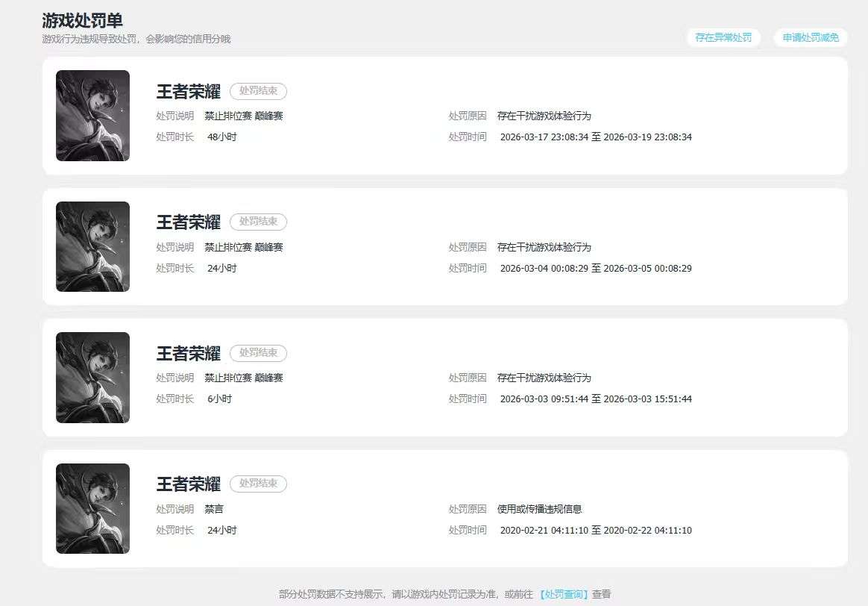
Task: Click the 24小时 duration on the 禁言 card
Action: click(x=222, y=530)
